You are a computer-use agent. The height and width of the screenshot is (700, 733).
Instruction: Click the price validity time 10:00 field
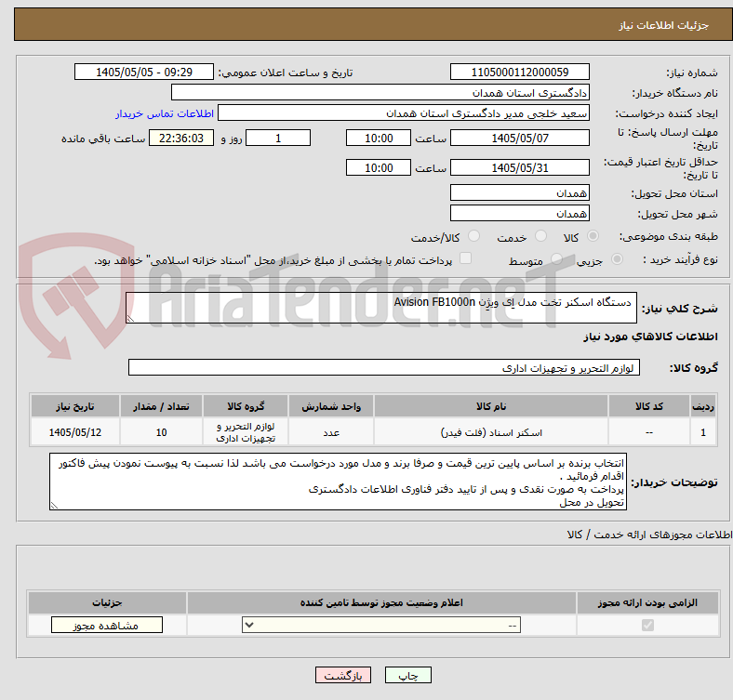click(379, 167)
